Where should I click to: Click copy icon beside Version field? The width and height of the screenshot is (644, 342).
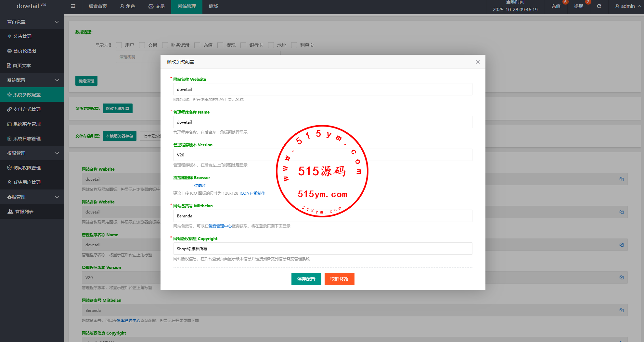pyautogui.click(x=621, y=277)
